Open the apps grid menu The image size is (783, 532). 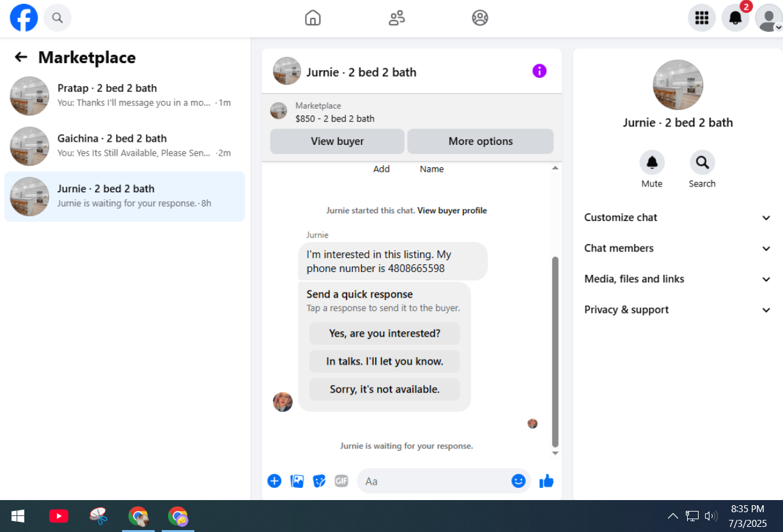[x=702, y=18]
